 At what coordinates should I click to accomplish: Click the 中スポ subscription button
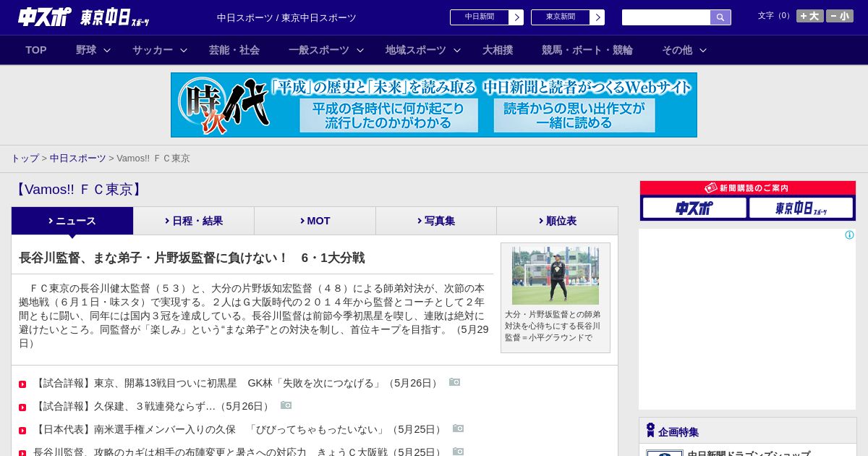pos(694,208)
